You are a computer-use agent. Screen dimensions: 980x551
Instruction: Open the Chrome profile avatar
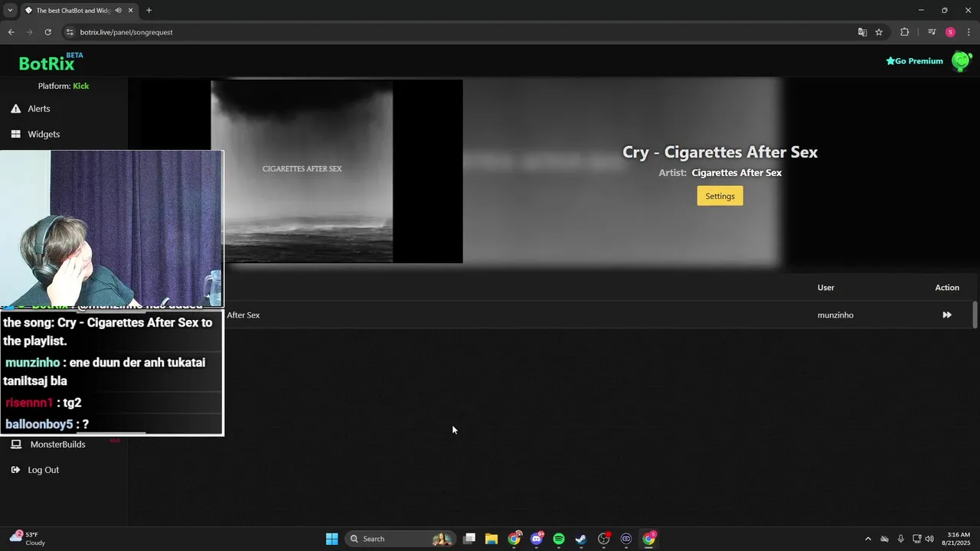(950, 32)
